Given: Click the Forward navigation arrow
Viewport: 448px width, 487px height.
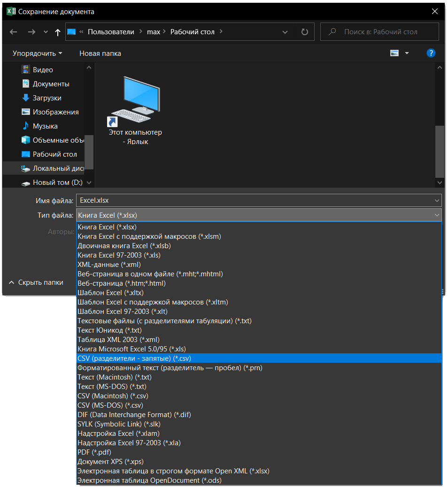Looking at the screenshot, I should pos(31,32).
